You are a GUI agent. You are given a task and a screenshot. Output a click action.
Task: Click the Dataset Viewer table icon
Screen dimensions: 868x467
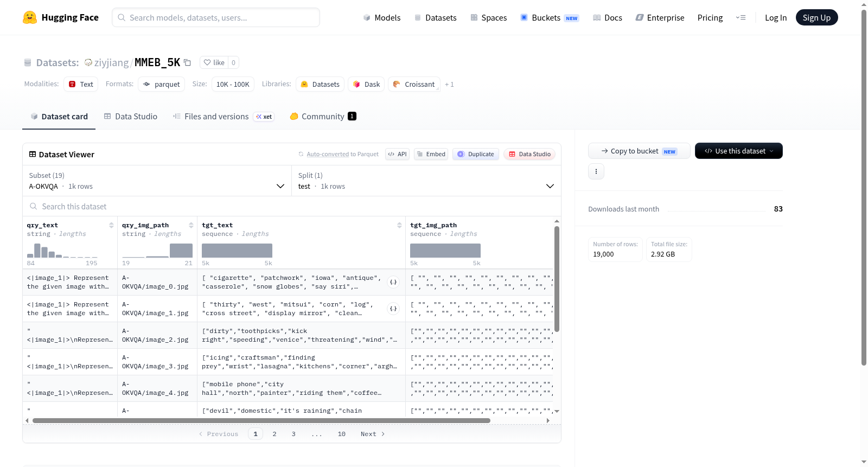pyautogui.click(x=33, y=154)
